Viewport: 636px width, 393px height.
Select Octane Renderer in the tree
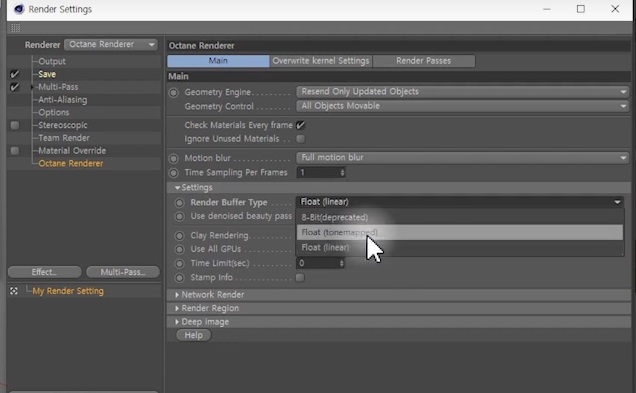pos(71,163)
